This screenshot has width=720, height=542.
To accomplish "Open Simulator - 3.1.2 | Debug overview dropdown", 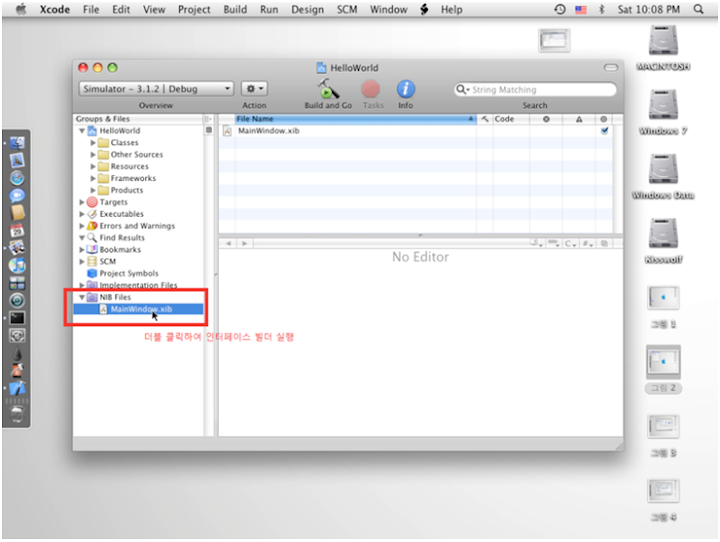I will (x=156, y=89).
